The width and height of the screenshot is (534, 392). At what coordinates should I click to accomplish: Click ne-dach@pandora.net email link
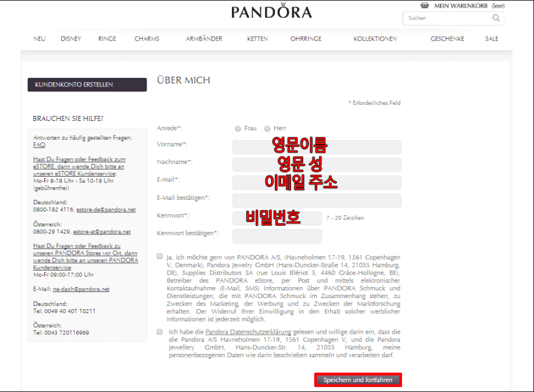81,289
